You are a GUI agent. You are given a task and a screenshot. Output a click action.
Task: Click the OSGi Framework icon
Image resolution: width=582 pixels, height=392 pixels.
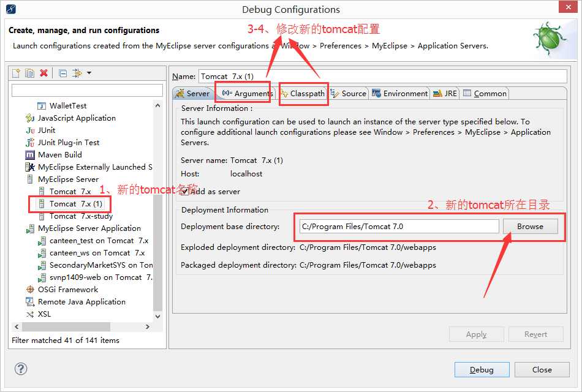click(30, 290)
